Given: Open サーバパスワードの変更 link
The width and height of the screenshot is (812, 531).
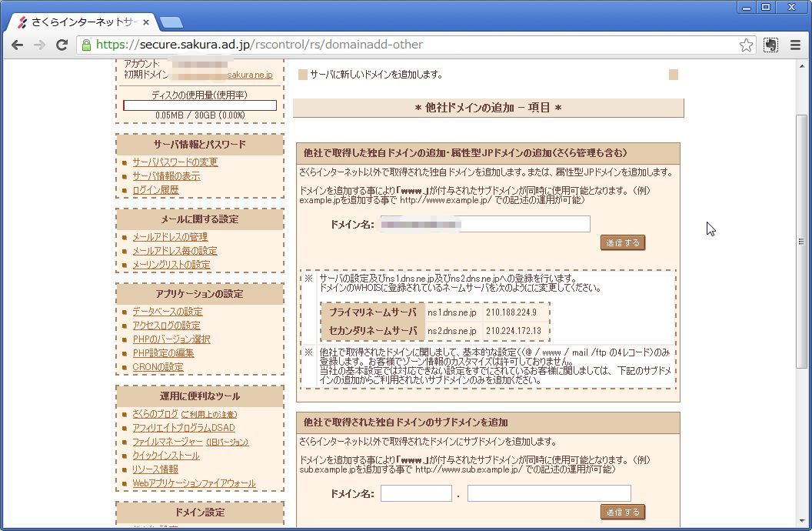Looking at the screenshot, I should 175,162.
